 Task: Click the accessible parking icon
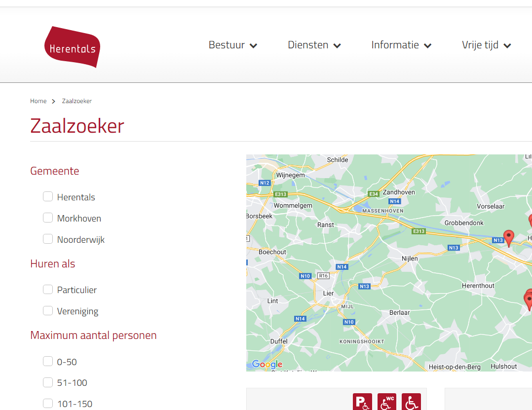362,402
